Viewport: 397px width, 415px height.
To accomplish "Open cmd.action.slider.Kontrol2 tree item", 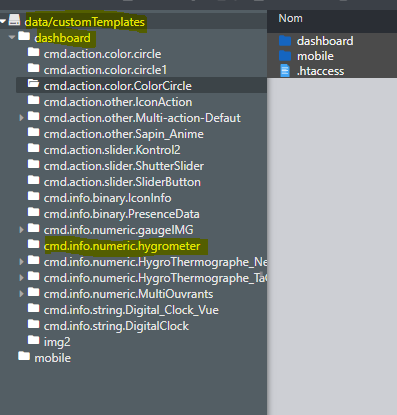I will coord(112,150).
